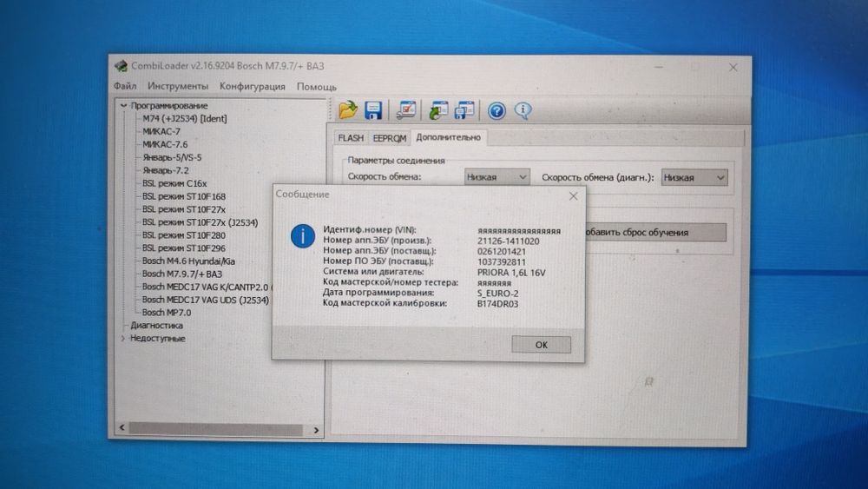868x489 pixels.
Task: Click the value 1037392811 in dialog
Action: point(502,262)
